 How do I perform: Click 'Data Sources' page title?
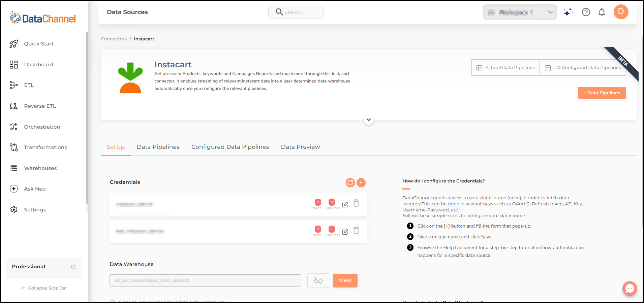127,12
